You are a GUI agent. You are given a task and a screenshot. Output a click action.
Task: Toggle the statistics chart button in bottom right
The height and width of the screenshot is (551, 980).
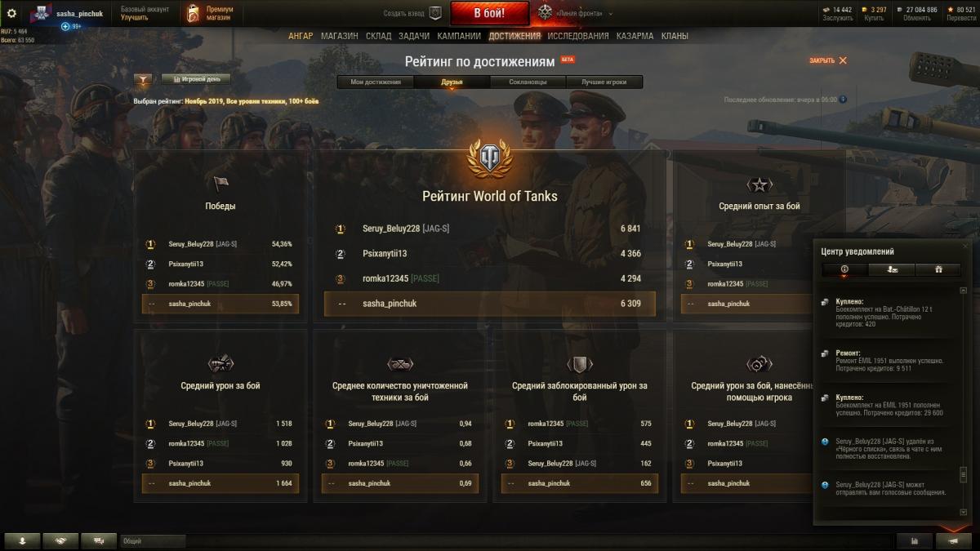pyautogui.click(x=914, y=540)
